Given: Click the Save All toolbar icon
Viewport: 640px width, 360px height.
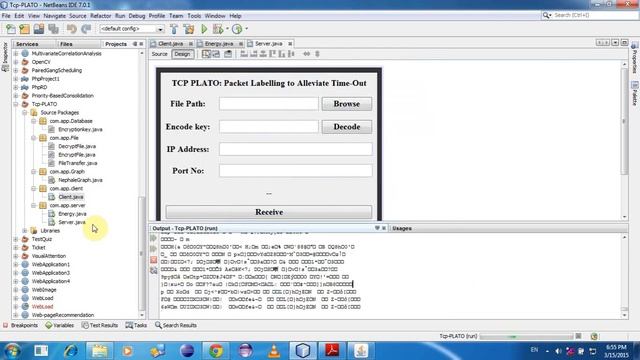Looking at the screenshot, I should click(53, 29).
